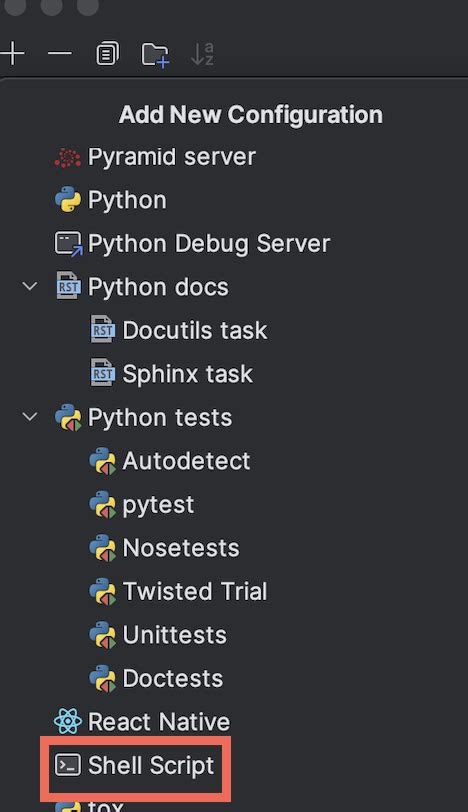Collapse the Python docs group chevron
The height and width of the screenshot is (812, 468).
pyautogui.click(x=30, y=286)
